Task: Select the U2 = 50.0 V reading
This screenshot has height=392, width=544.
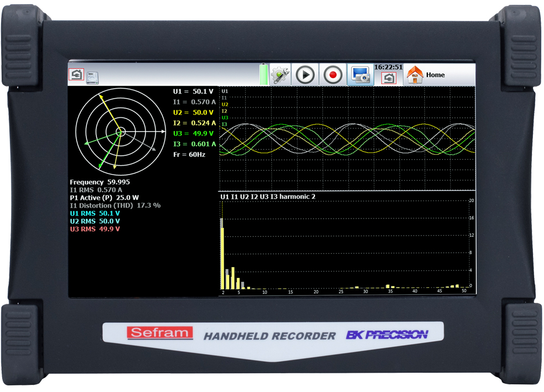Action: tap(193, 112)
